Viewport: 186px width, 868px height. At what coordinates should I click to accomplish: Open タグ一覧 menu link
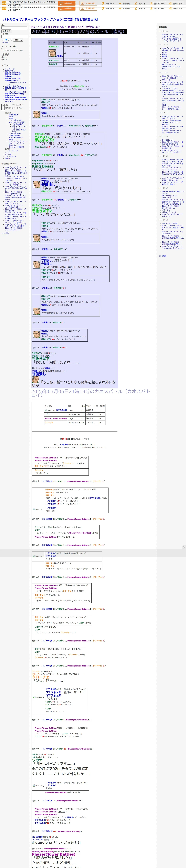tap(8, 155)
